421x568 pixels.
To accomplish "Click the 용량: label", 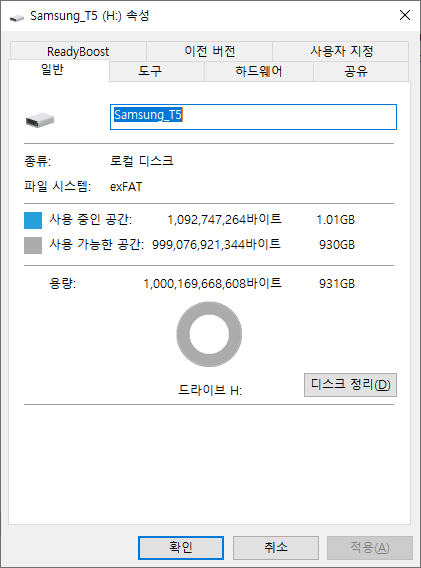I will 63,283.
